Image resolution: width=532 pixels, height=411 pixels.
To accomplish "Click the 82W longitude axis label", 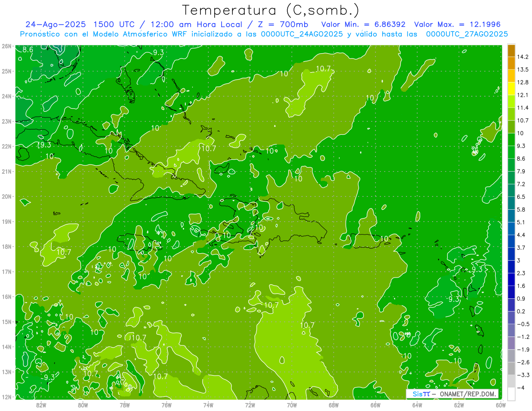I will tap(41, 405).
